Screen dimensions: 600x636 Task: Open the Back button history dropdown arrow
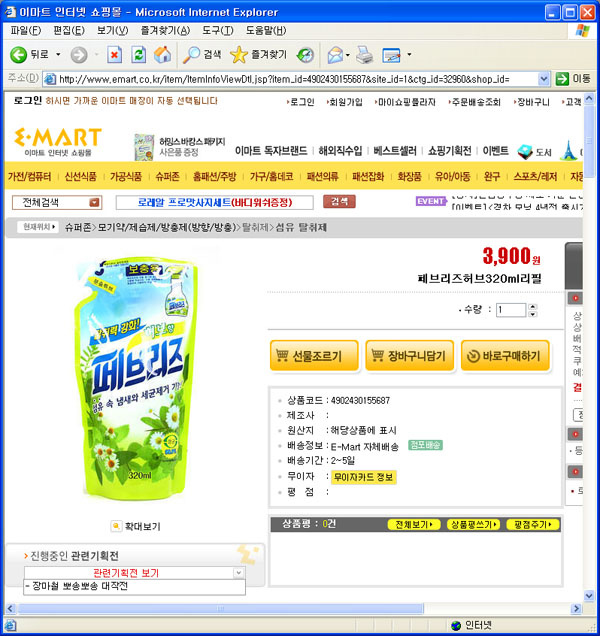click(58, 54)
